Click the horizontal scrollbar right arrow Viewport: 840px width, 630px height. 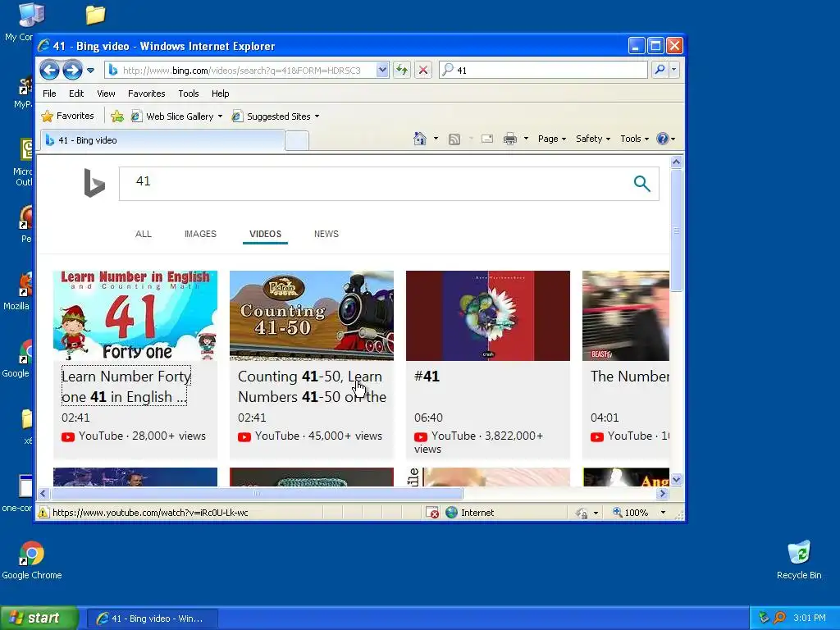click(x=663, y=493)
